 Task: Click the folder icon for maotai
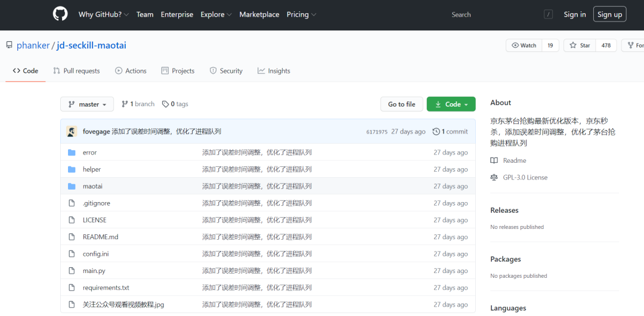(x=72, y=186)
